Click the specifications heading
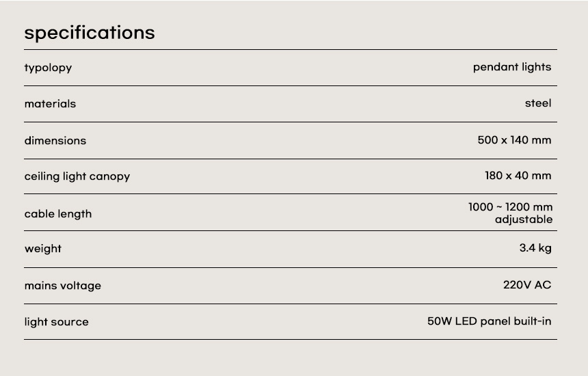This screenshot has height=376, width=588. click(x=90, y=33)
